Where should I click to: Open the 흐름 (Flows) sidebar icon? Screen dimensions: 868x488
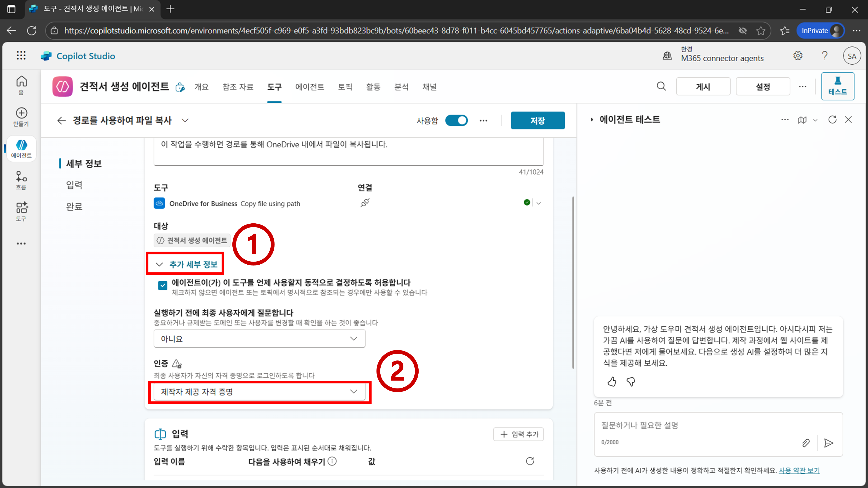point(21,180)
